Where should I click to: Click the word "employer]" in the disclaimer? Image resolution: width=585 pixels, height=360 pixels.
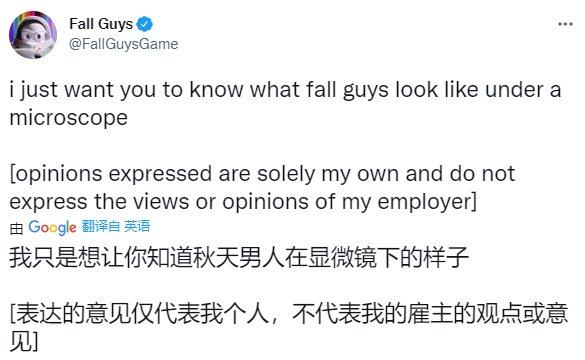pos(427,202)
